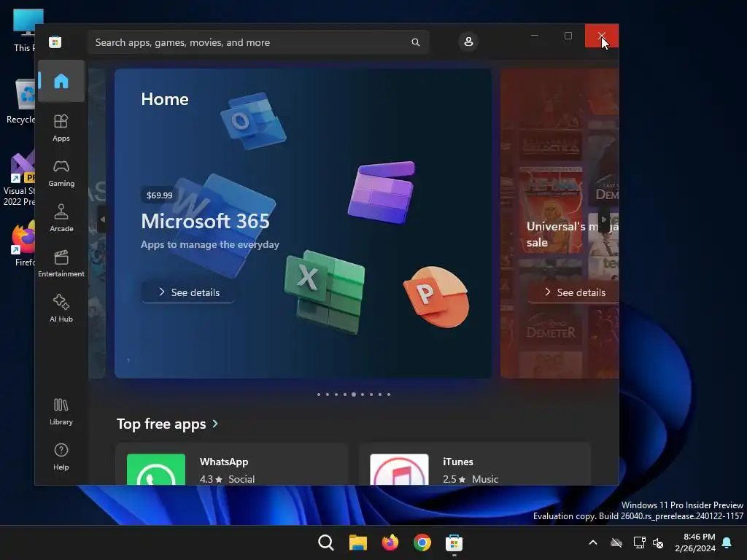Click the Microsoft Store logo icon
This screenshot has height=560, width=747.
point(55,42)
